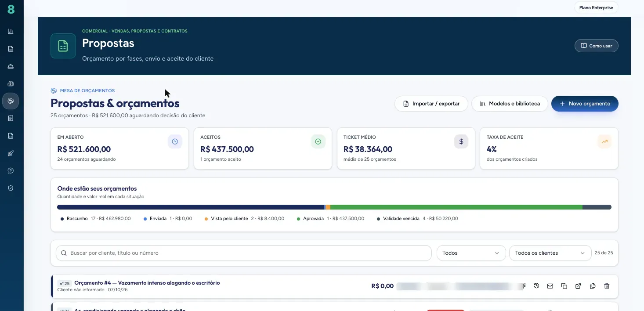The width and height of the screenshot is (644, 311).
Task: Open Importar / exportar options
Action: click(431, 104)
